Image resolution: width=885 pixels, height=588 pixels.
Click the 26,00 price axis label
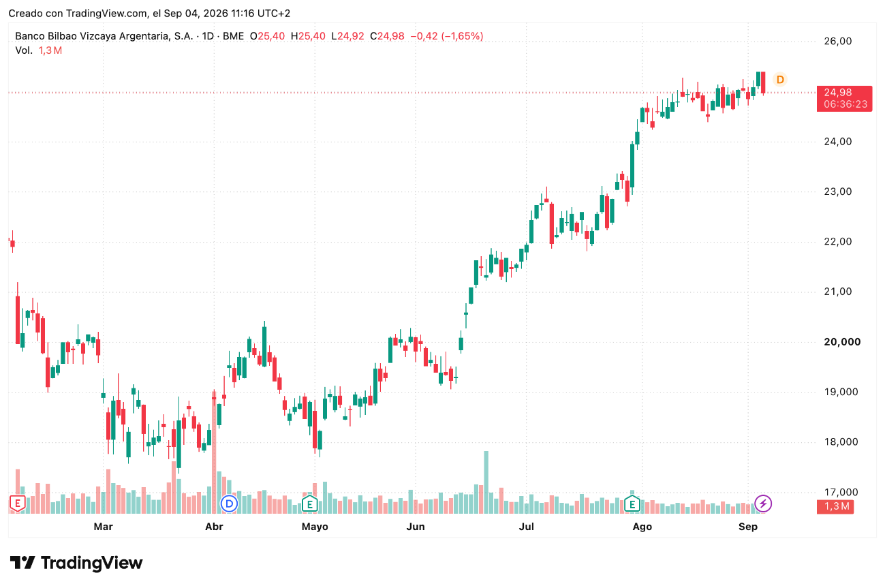click(x=838, y=41)
